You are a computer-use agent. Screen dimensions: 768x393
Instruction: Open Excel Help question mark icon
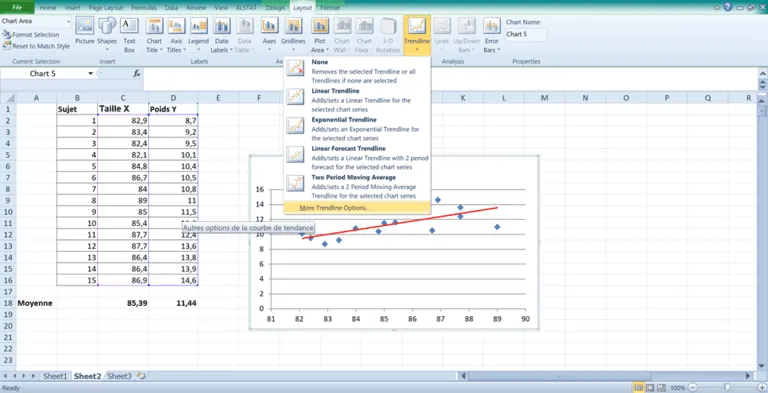(727, 7)
